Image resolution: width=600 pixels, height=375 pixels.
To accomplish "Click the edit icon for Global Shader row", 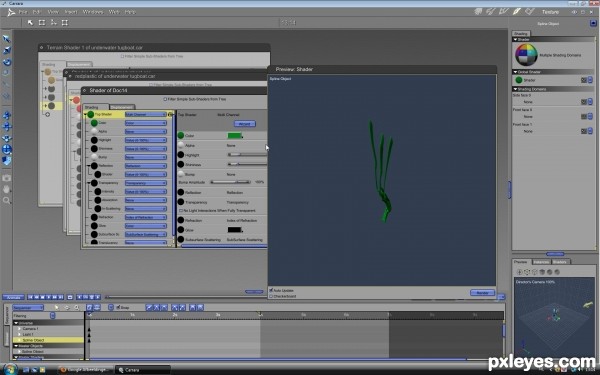I will (584, 80).
